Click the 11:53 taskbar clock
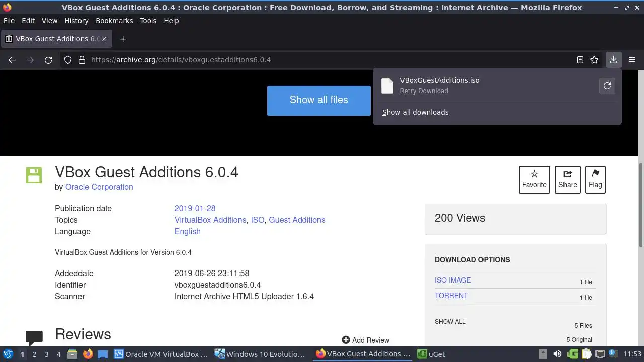Viewport: 644px width, 362px height. 632,354
